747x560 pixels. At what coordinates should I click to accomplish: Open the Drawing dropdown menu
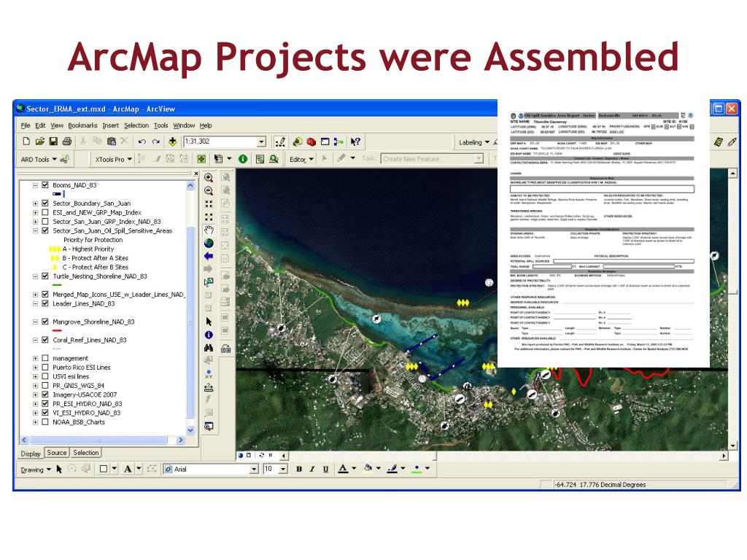[36, 470]
